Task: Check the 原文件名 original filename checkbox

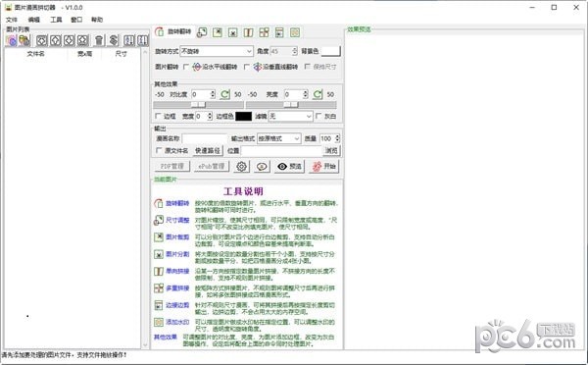Action: click(159, 150)
